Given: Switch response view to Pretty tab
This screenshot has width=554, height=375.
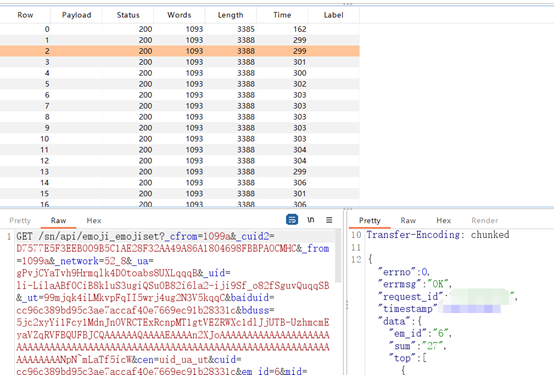Looking at the screenshot, I should click(370, 221).
